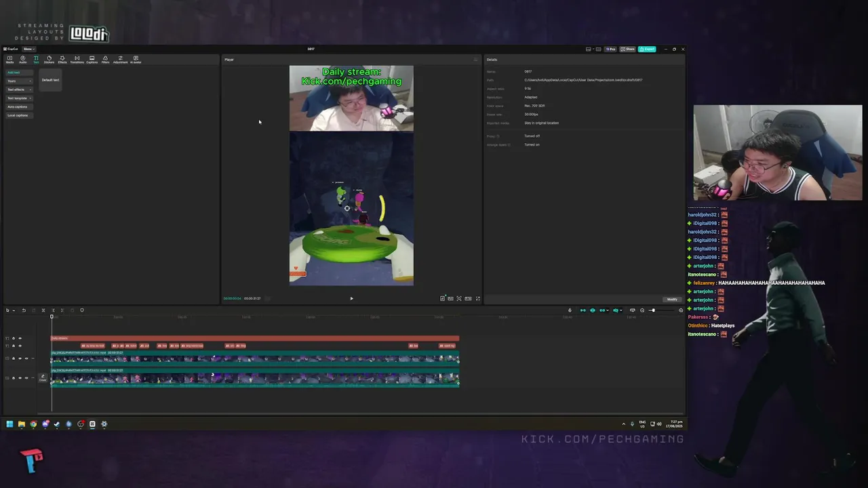Click the Export button

647,49
